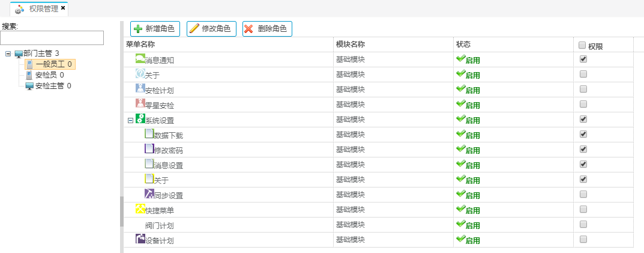Click the 新增角色 button
Image resolution: width=644 pixels, height=253 pixels.
(155, 29)
